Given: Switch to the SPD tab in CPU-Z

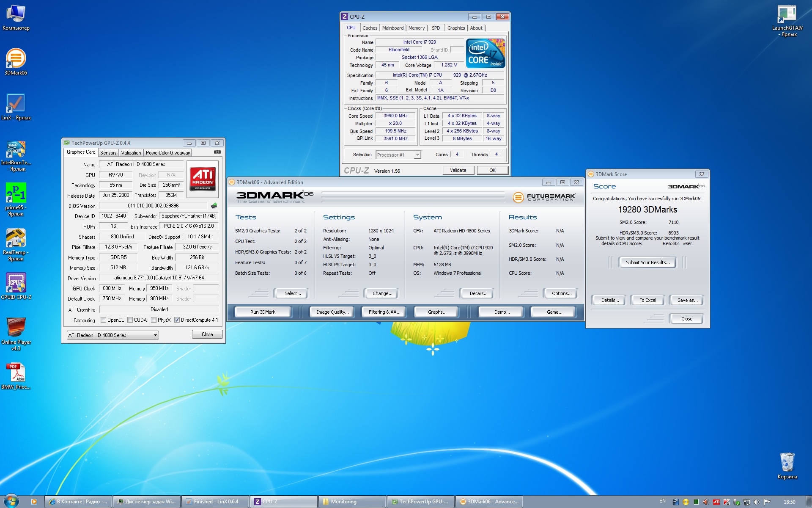Looking at the screenshot, I should click(x=436, y=28).
